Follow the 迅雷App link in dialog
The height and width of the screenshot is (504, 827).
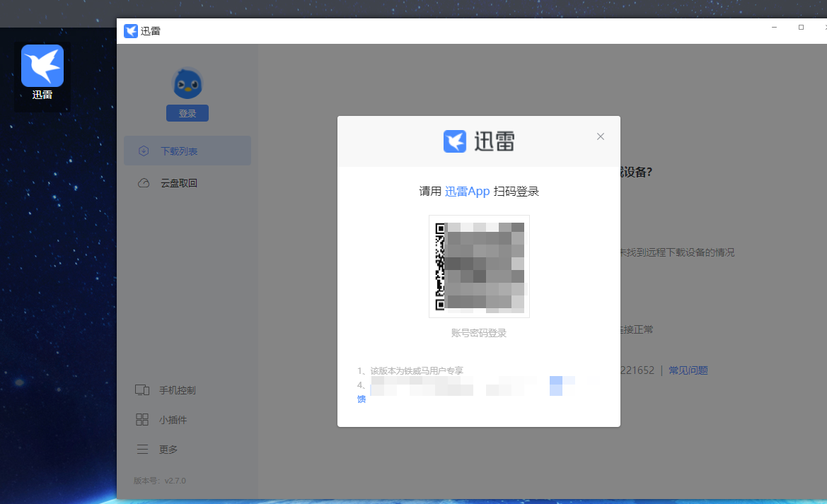468,192
